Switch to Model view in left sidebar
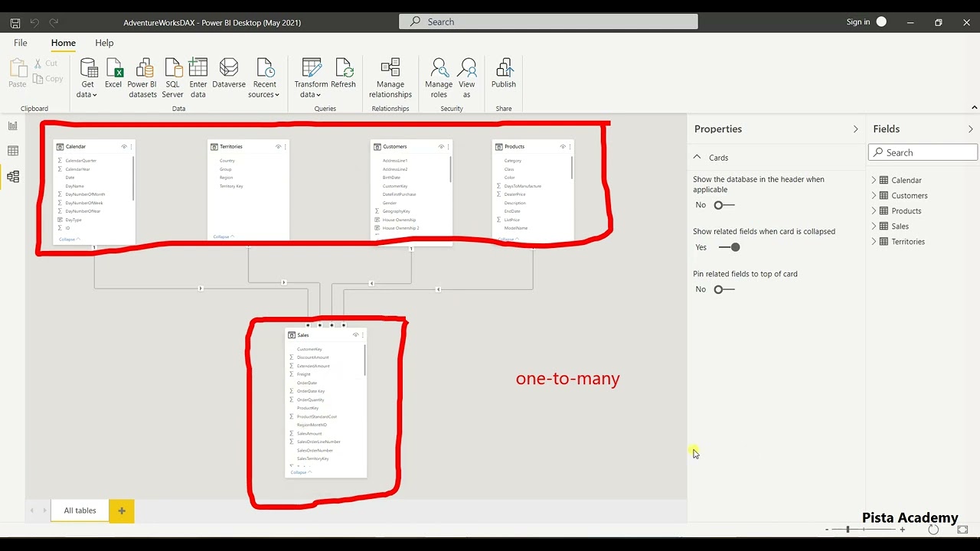The image size is (980, 551). pyautogui.click(x=13, y=177)
